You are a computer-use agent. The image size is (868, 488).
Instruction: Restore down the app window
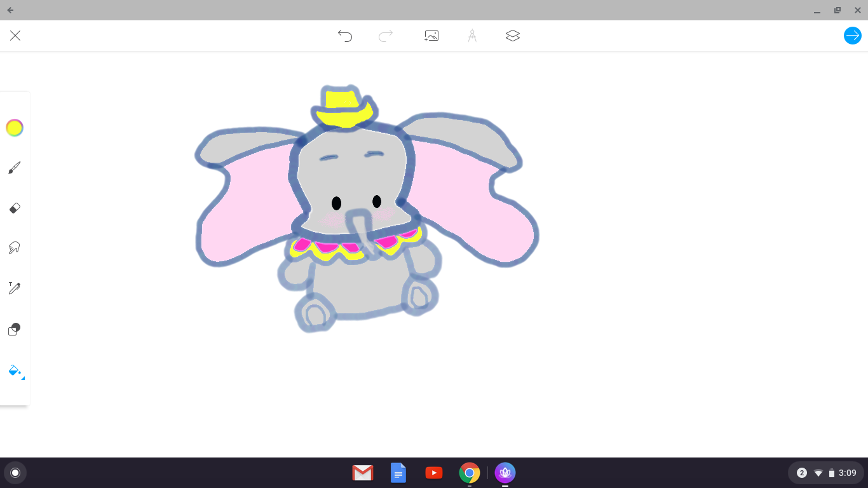837,10
